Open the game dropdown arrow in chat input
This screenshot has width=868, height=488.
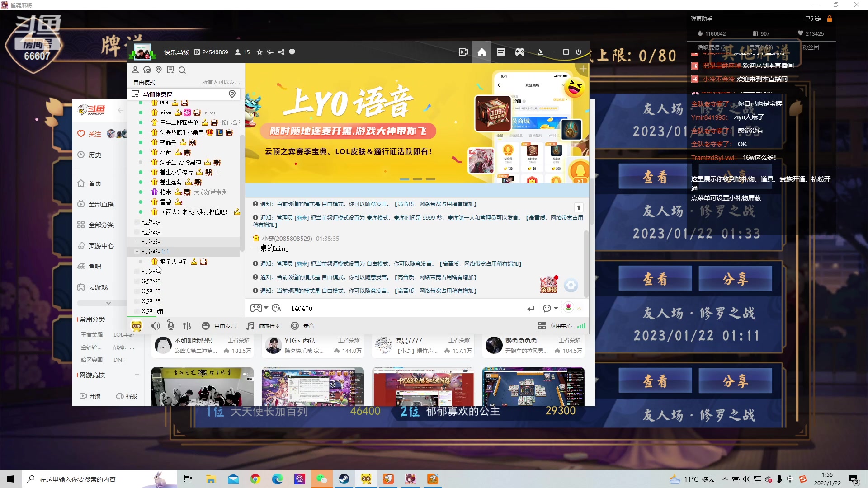[266, 308]
